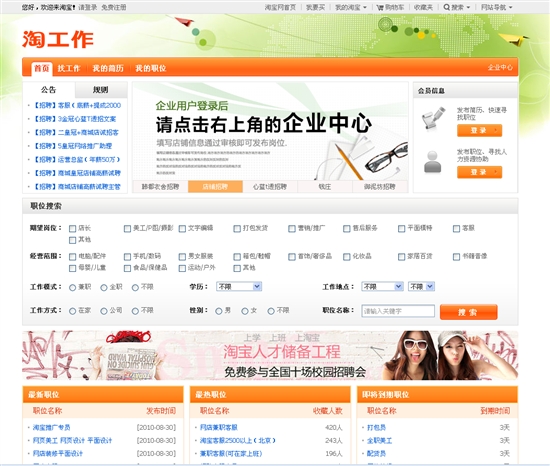The width and height of the screenshot is (550, 466).
Task: Click 登录 button under 发布简历
Action: click(479, 130)
